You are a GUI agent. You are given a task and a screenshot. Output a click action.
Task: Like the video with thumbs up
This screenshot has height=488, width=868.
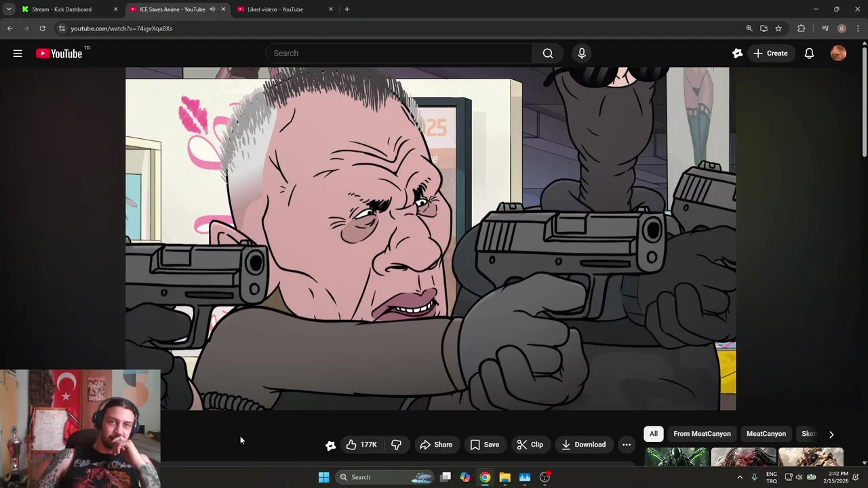361,445
